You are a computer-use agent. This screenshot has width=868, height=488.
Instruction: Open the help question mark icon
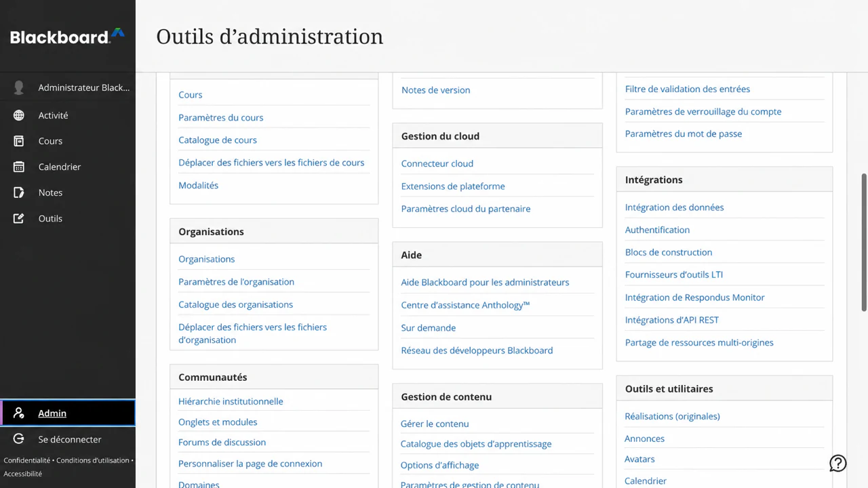point(838,463)
